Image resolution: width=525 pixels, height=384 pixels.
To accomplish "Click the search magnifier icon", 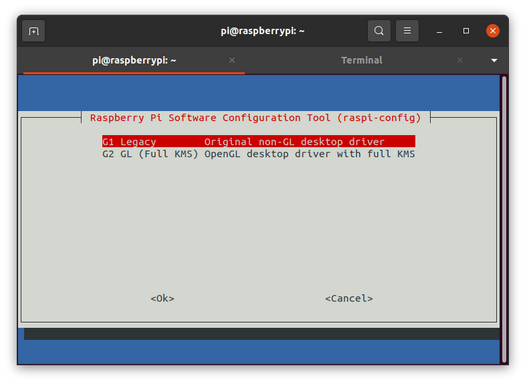I will 379,31.
